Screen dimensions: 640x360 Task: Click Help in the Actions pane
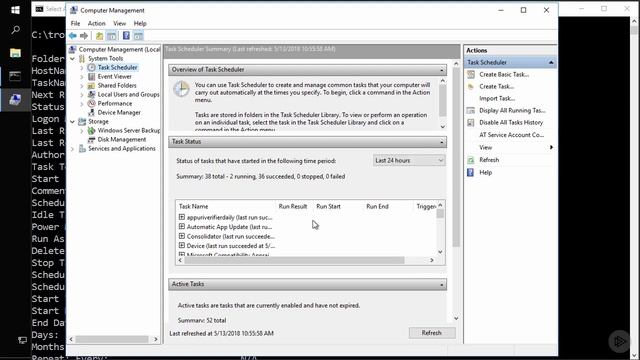(x=485, y=173)
